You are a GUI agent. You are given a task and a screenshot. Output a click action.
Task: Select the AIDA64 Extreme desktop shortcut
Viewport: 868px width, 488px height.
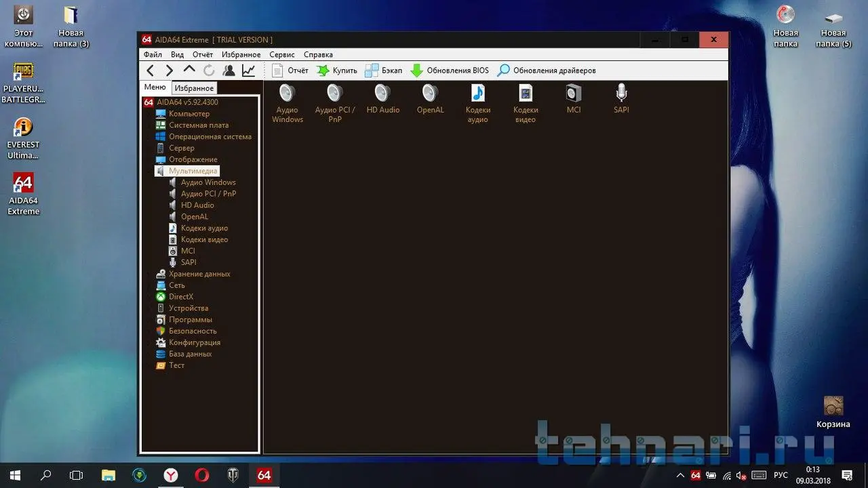coord(24,195)
